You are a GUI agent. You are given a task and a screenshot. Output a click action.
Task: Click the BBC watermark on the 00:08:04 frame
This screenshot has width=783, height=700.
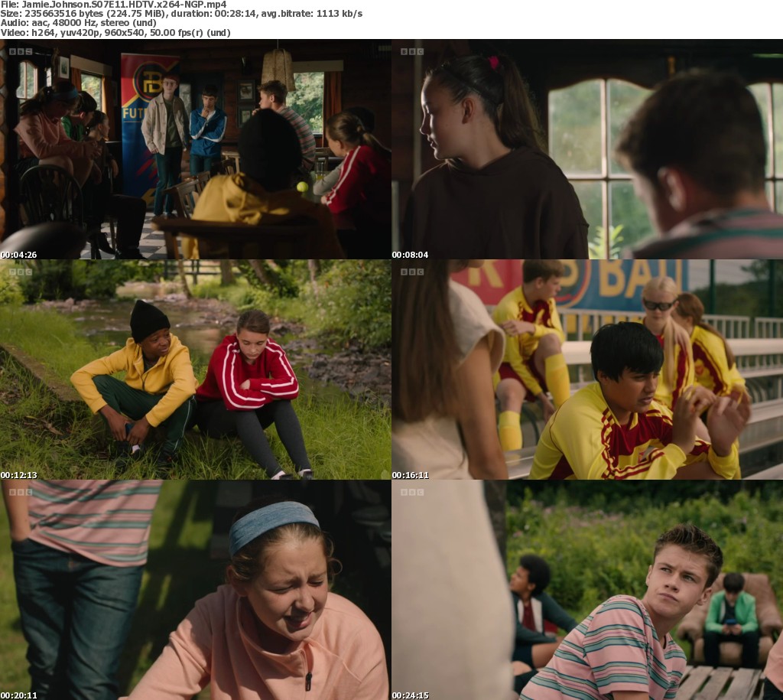click(412, 51)
